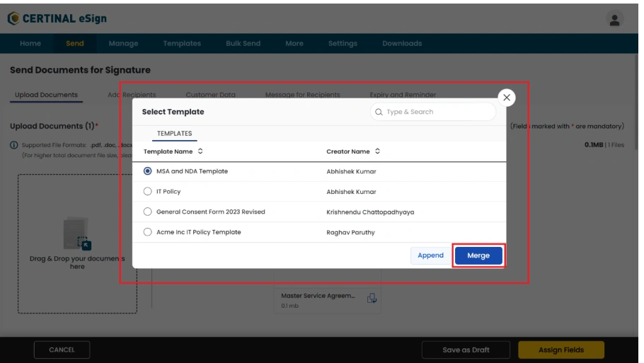Click the Merge button
Screen dimensions: 644x363
coord(478,255)
